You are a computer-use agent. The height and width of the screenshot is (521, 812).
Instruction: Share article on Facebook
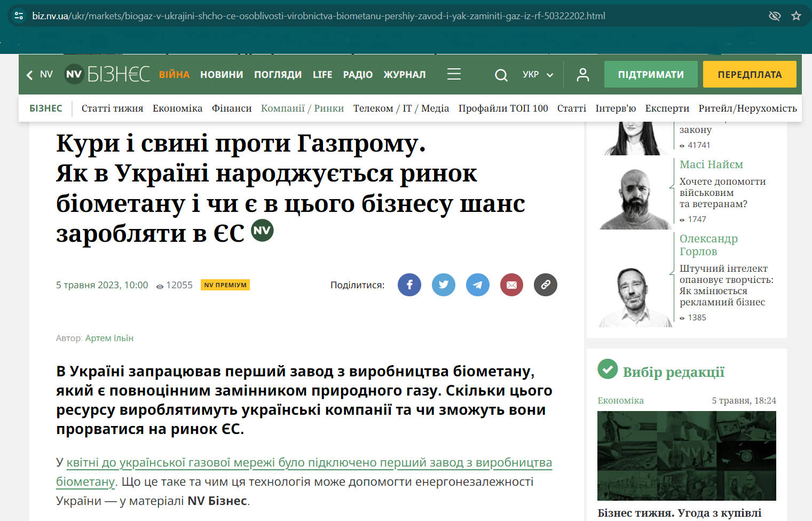(x=409, y=285)
